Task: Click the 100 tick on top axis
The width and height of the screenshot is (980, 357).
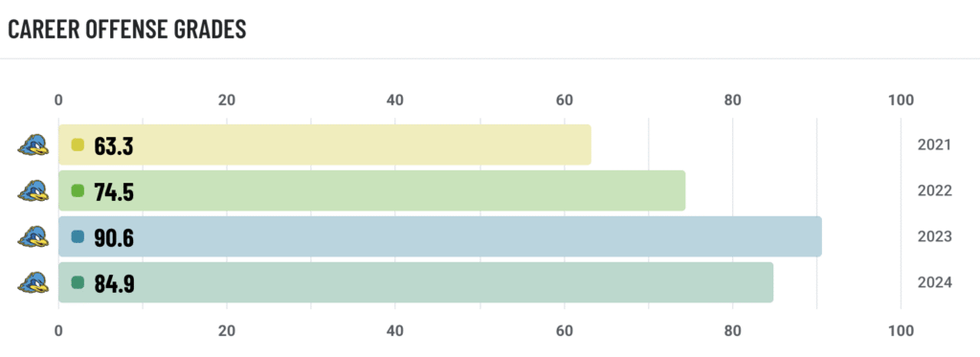Action: [901, 100]
